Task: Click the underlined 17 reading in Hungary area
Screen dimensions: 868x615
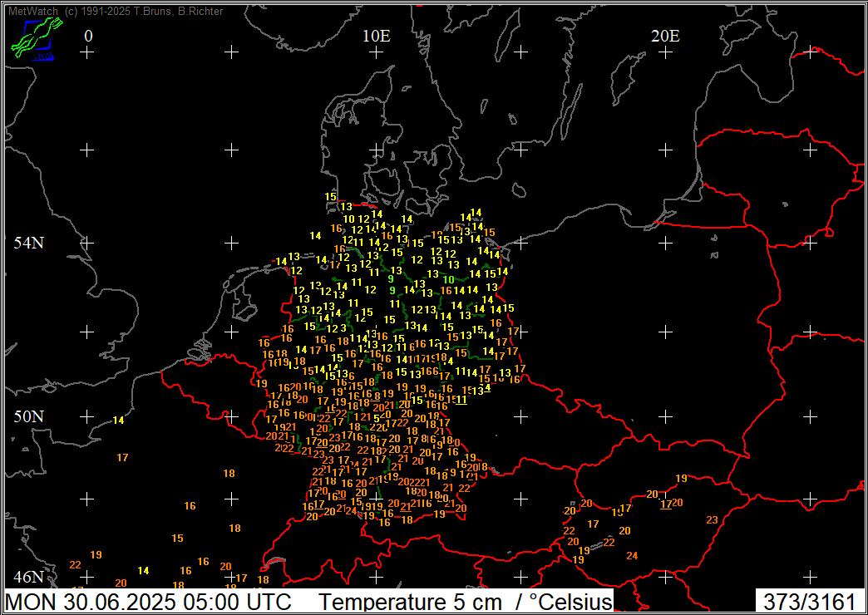Action: (666, 504)
